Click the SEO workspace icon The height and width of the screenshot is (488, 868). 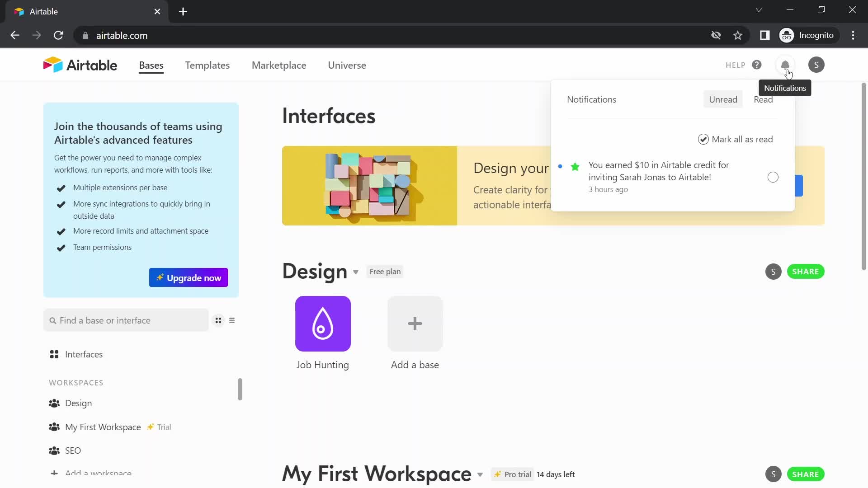pos(54,450)
